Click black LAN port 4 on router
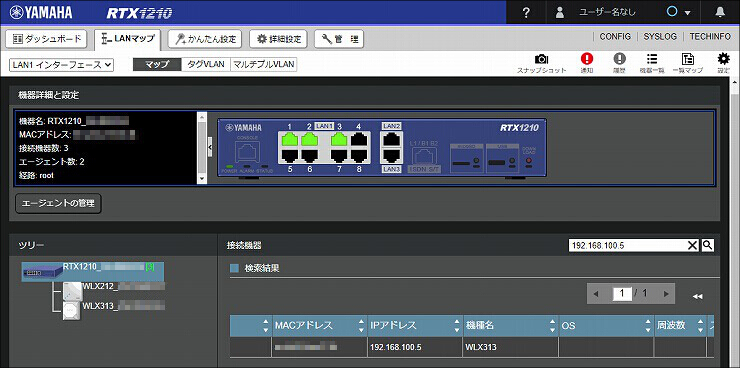 click(x=359, y=139)
